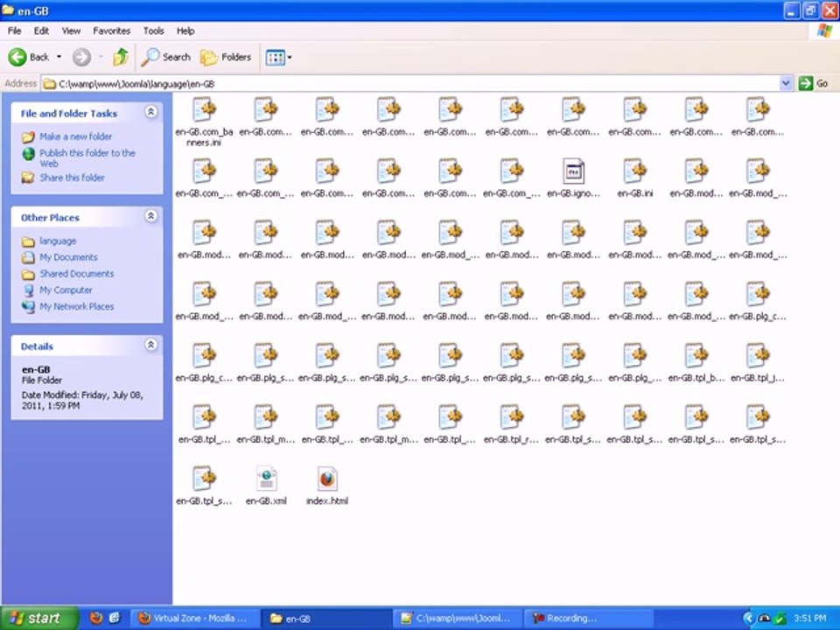Go to the language folder link
This screenshot has width=840, height=630.
point(58,241)
